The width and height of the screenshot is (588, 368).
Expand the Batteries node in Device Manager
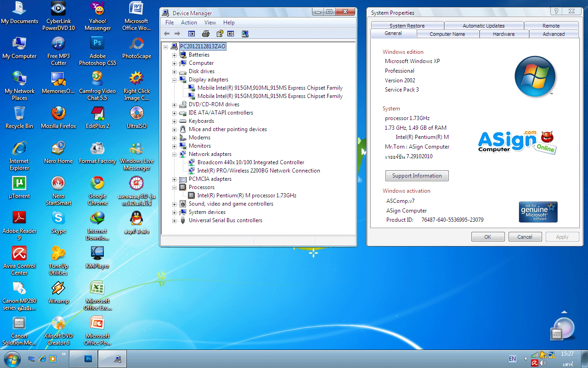tap(174, 55)
